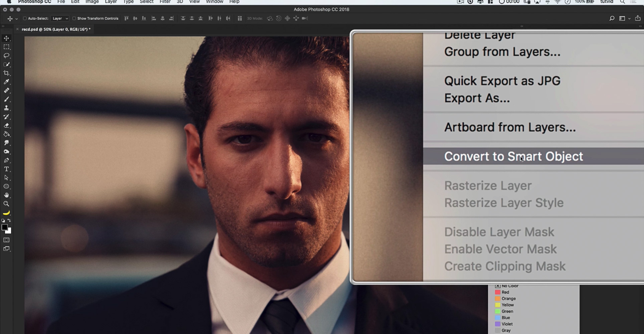Expand the Move tool preset picker arrow

(16, 19)
